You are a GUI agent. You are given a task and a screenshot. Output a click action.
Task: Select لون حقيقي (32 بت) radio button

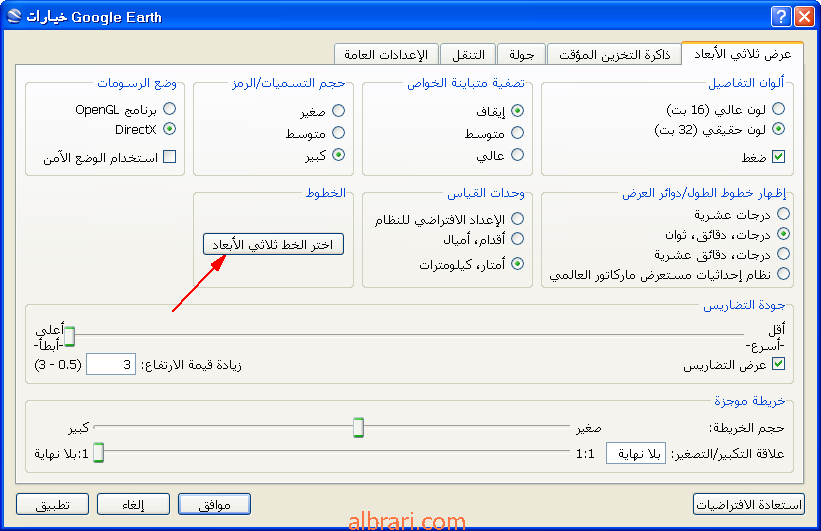pos(779,129)
